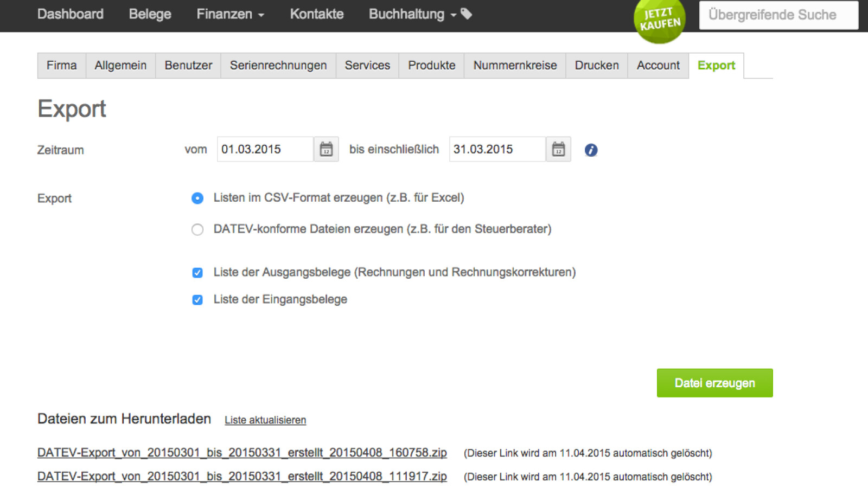Download the DATEV export created at 160758
868x488 pixels.
[241, 452]
